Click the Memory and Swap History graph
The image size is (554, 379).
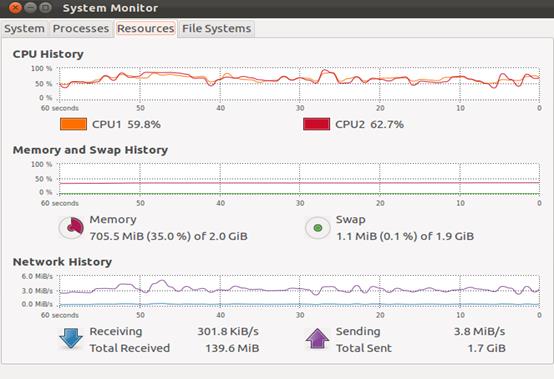[299, 179]
